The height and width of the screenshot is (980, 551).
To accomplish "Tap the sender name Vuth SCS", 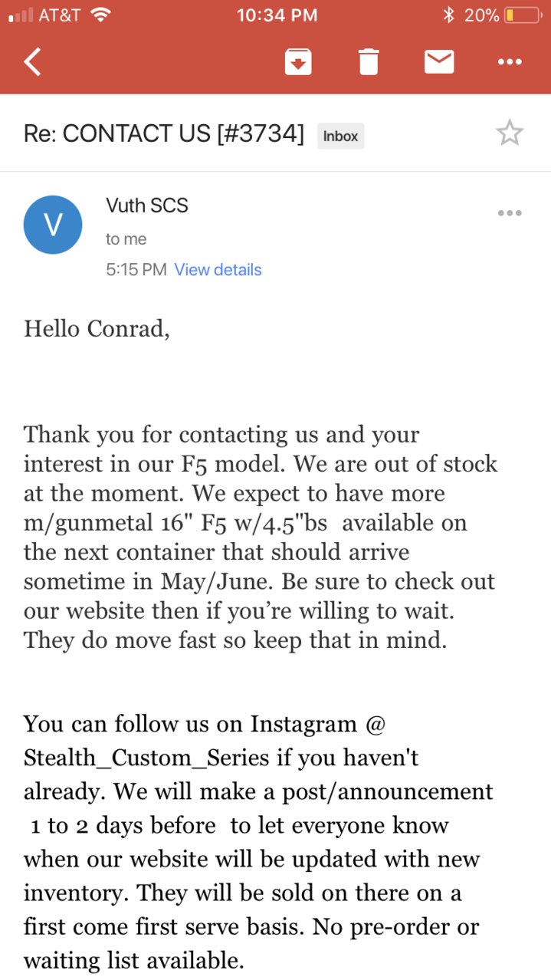I will 147,206.
